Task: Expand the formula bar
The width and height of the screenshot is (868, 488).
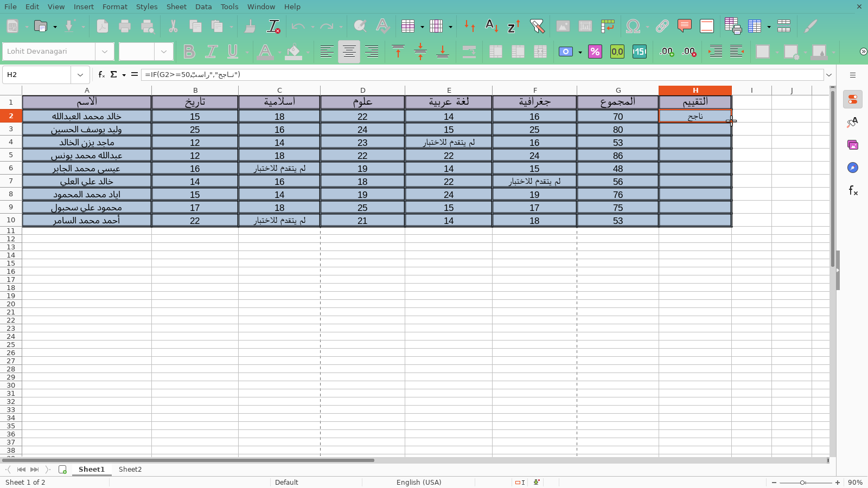Action: [829, 74]
